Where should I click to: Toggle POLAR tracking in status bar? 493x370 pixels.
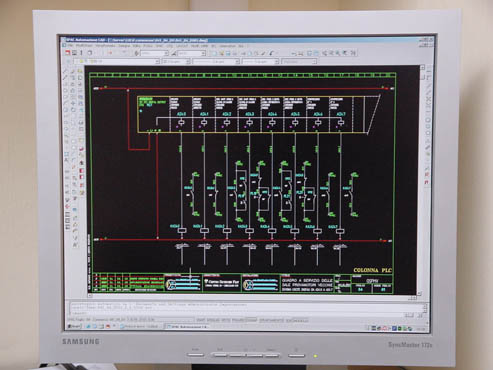tap(239, 320)
